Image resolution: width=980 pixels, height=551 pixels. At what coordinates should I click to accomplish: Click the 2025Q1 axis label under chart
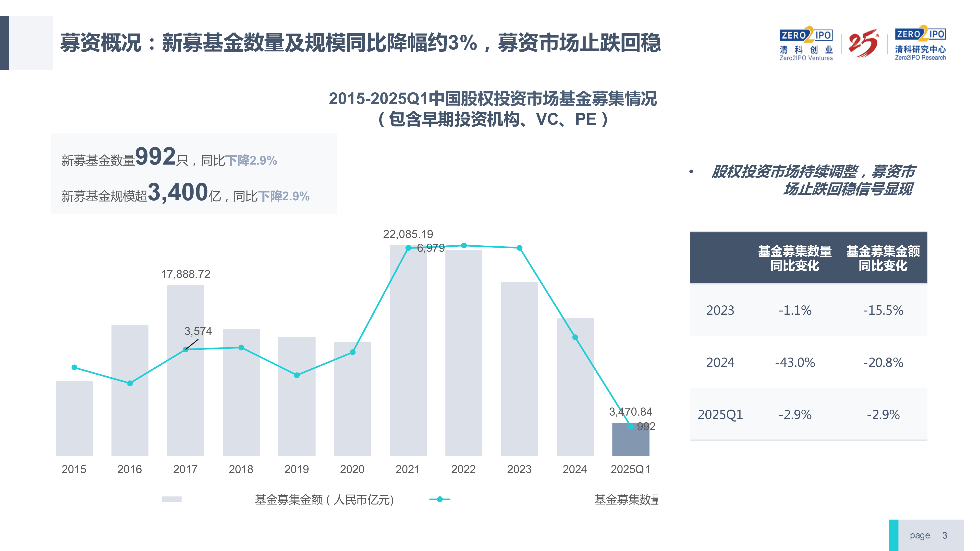click(631, 469)
